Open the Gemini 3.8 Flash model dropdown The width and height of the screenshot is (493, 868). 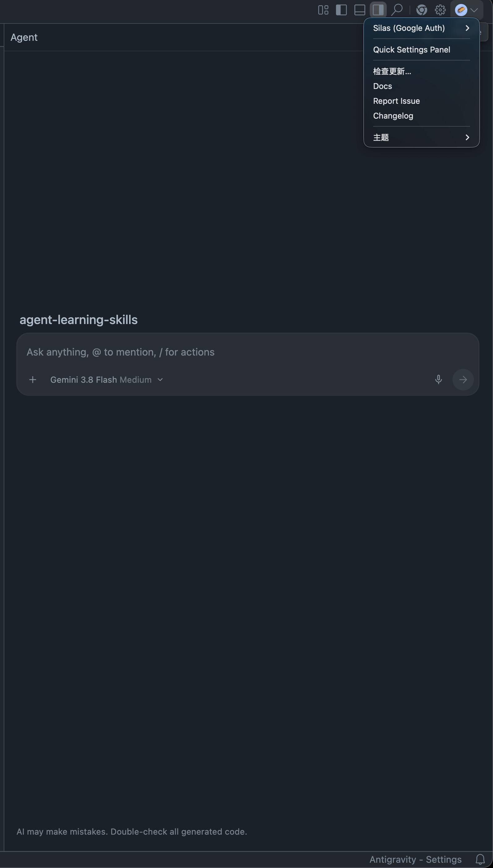[107, 380]
